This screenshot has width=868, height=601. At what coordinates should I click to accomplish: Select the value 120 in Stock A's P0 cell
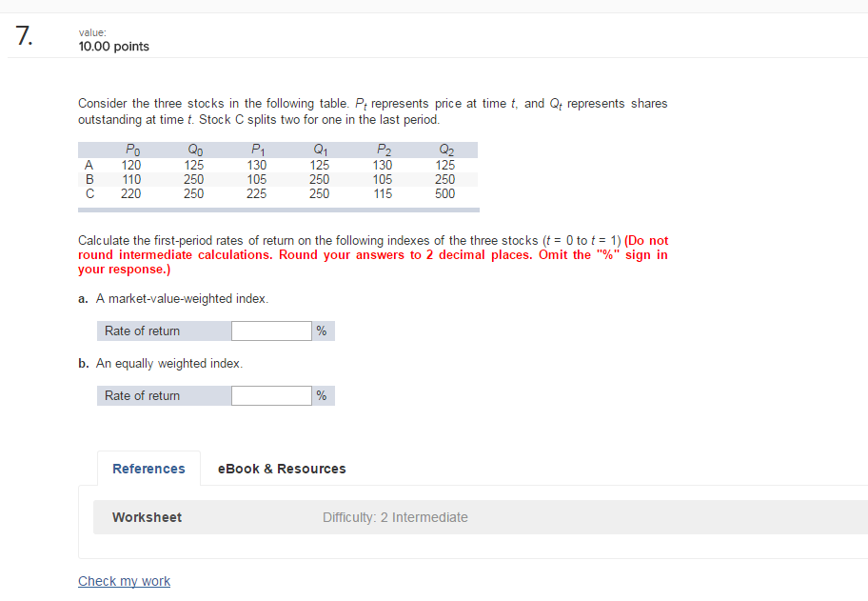coord(130,165)
